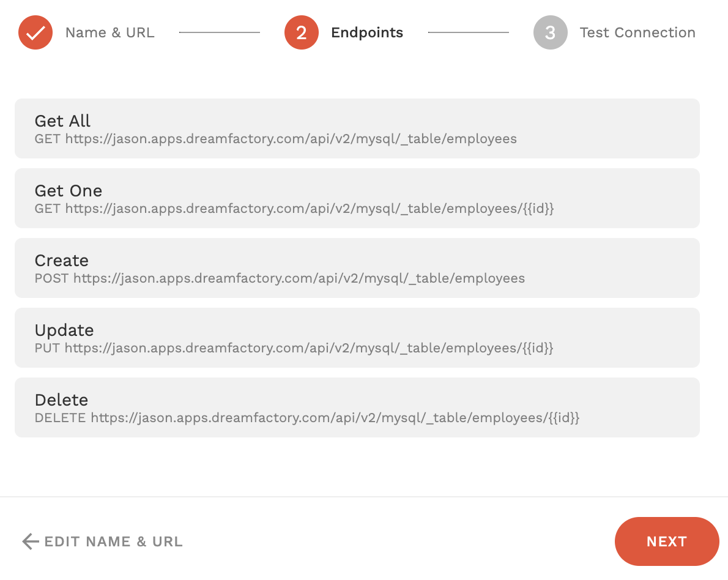
Task: Go to the Name & URL step
Action: 110,32
